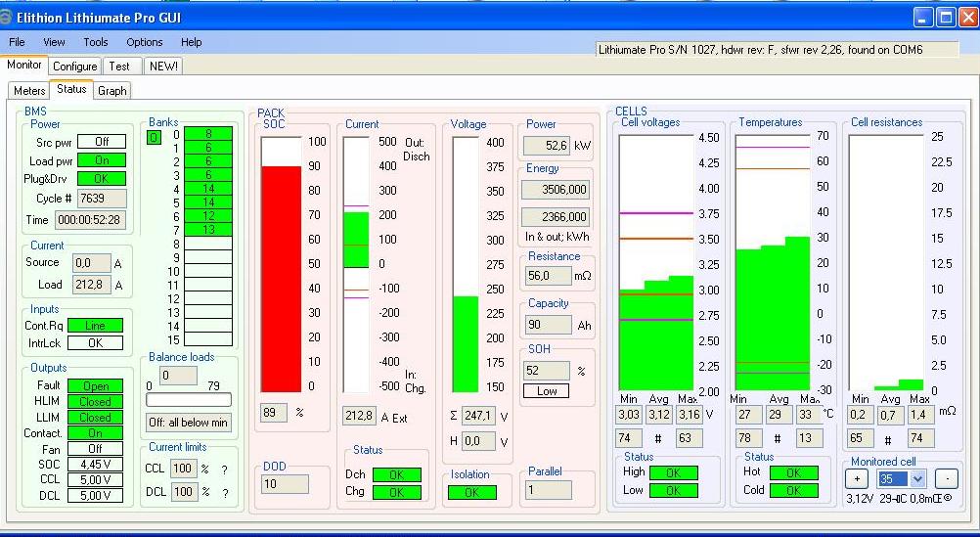Click the SOH Low status box
The width and height of the screenshot is (980, 537).
tap(547, 390)
